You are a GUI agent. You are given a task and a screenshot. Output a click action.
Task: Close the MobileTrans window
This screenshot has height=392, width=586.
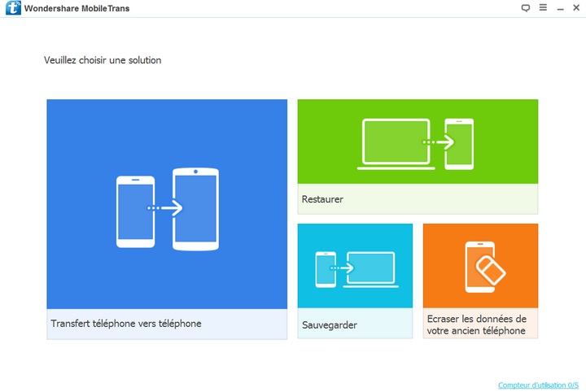576,7
